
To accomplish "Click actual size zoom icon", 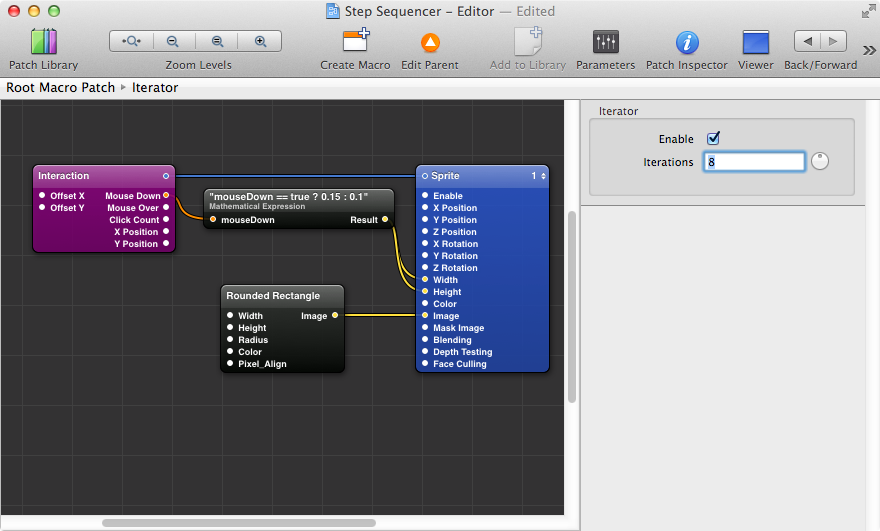I will point(217,41).
